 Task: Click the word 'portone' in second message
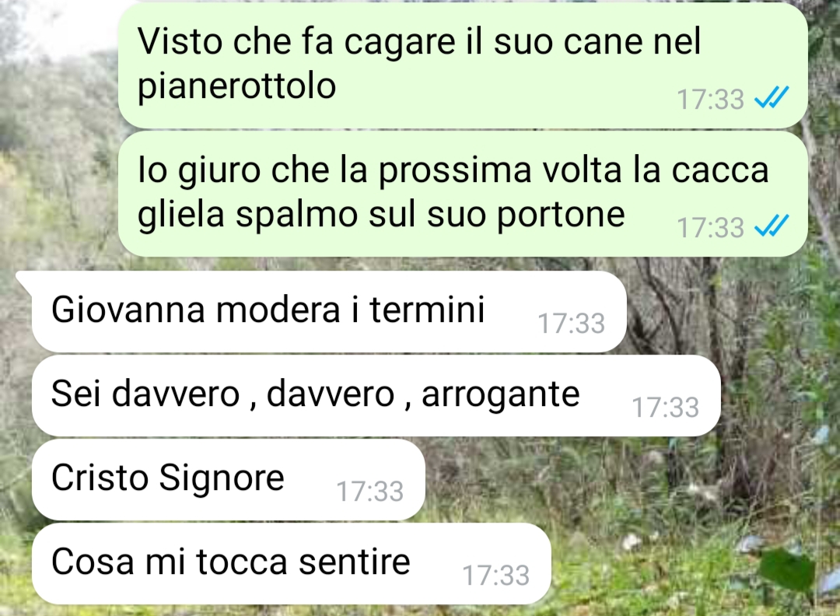tap(560, 215)
